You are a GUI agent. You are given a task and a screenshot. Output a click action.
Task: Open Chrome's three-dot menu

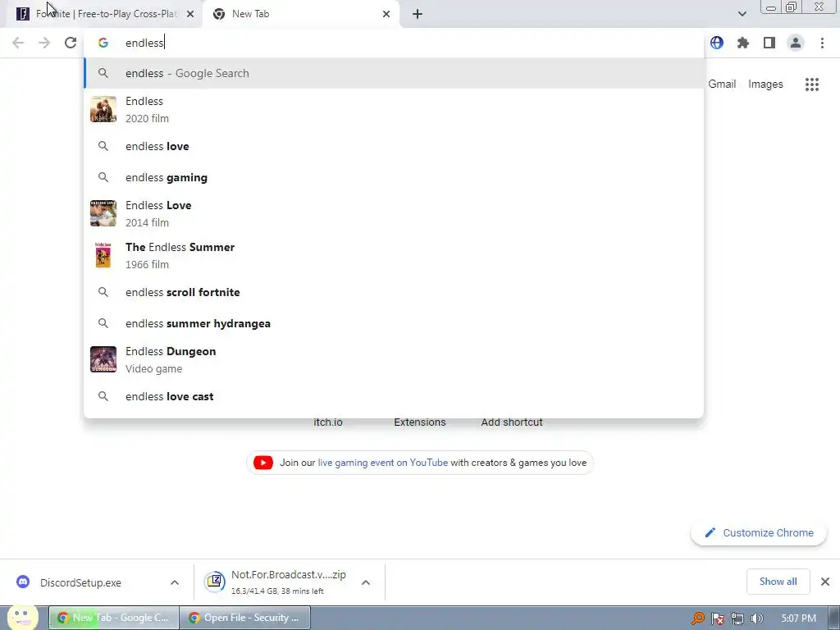[x=822, y=43]
